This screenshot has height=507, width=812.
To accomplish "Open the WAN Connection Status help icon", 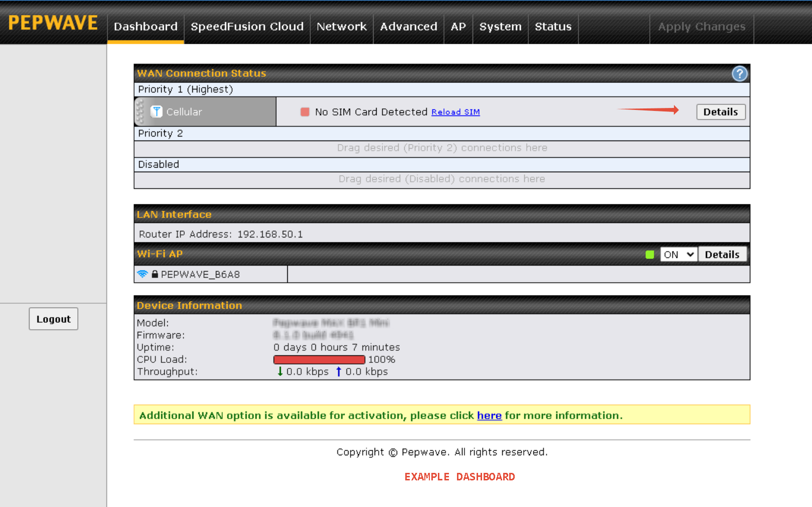I will [x=739, y=74].
